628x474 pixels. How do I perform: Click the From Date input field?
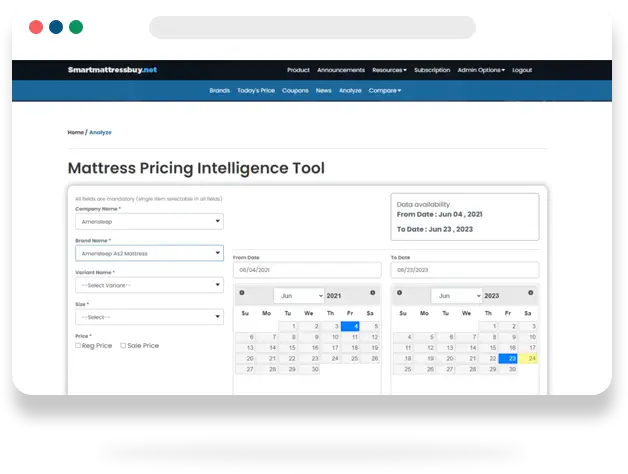click(307, 270)
